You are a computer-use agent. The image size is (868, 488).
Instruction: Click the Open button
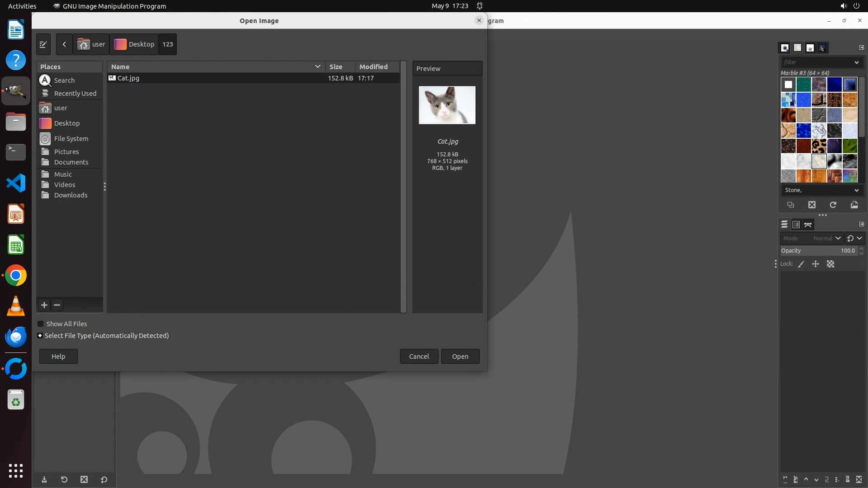pos(460,357)
